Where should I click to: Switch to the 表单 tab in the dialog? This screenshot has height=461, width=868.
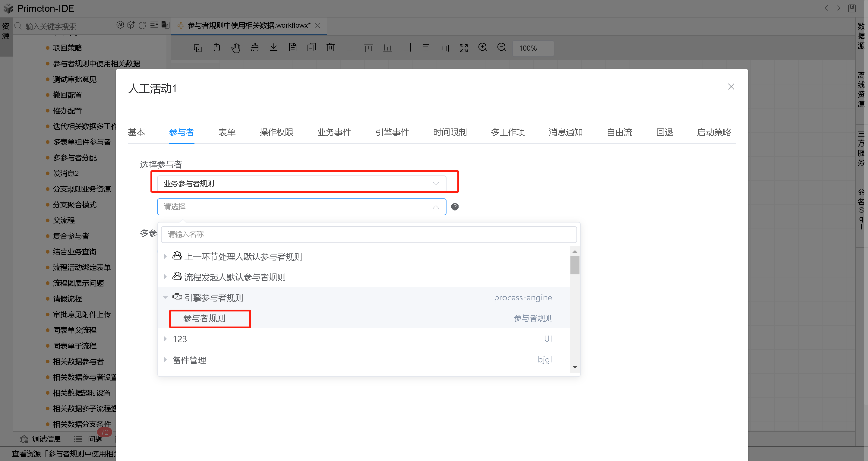[226, 132]
